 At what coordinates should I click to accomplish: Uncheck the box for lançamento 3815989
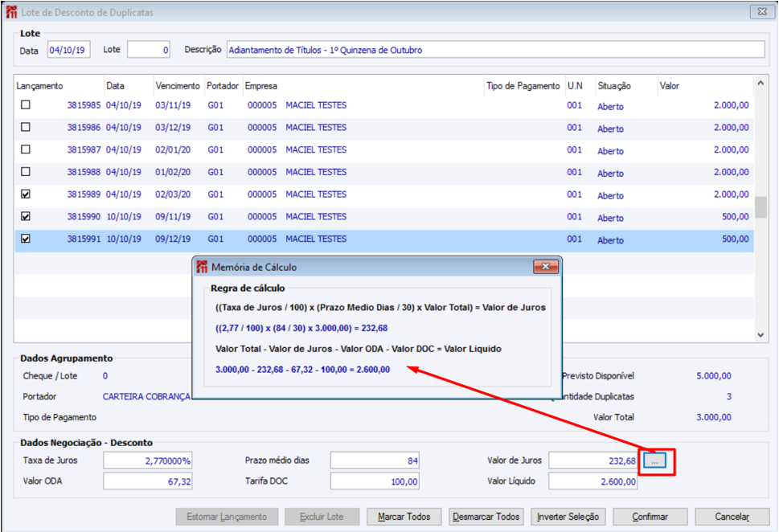[x=26, y=194]
